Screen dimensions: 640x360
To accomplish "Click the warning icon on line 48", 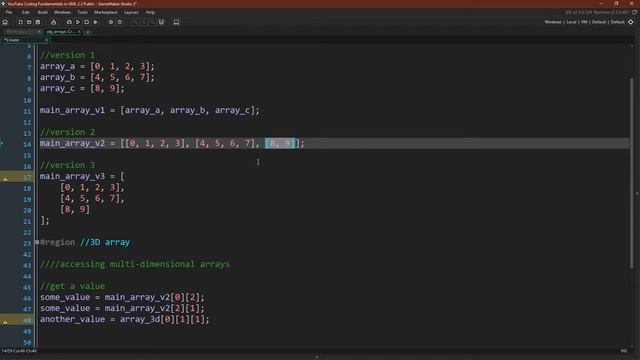I will (5, 322).
